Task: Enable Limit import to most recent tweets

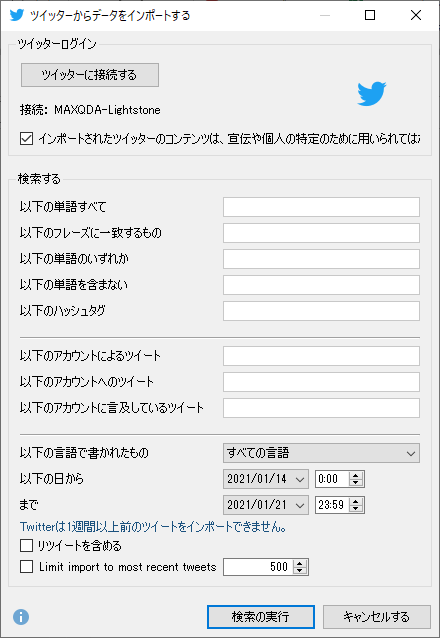Action: point(26,566)
